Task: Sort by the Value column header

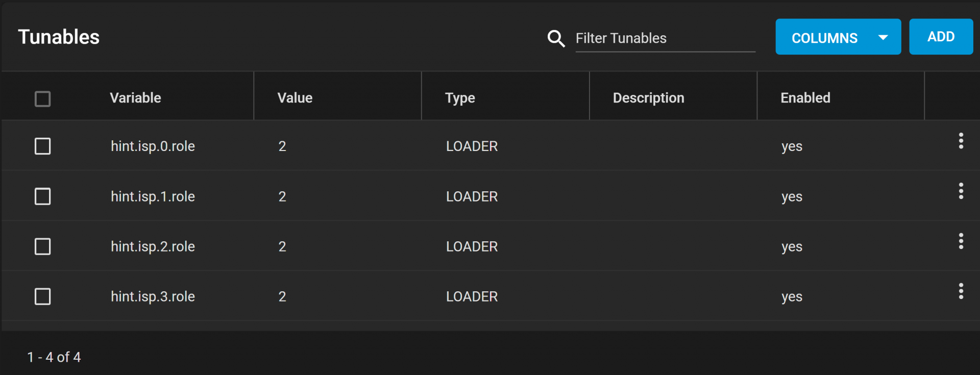Action: point(295,98)
